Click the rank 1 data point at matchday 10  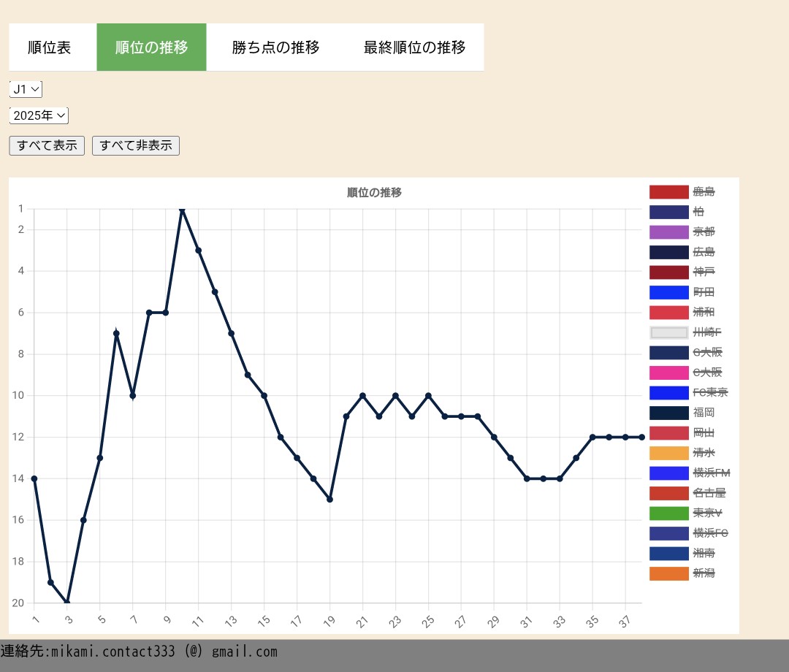tap(182, 210)
